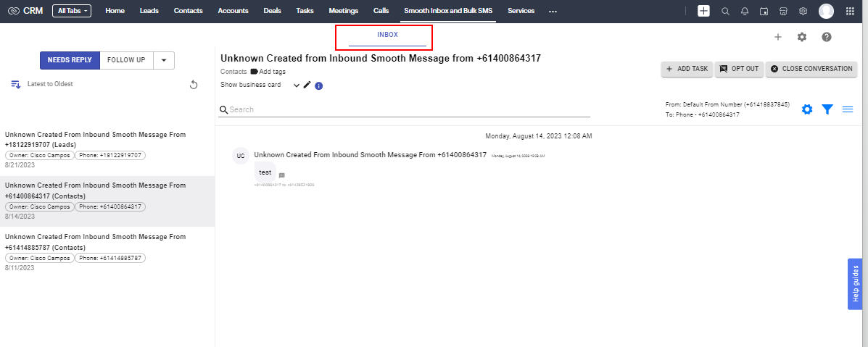Open the blue message filter funnel
The height and width of the screenshot is (347, 868).
coord(827,109)
